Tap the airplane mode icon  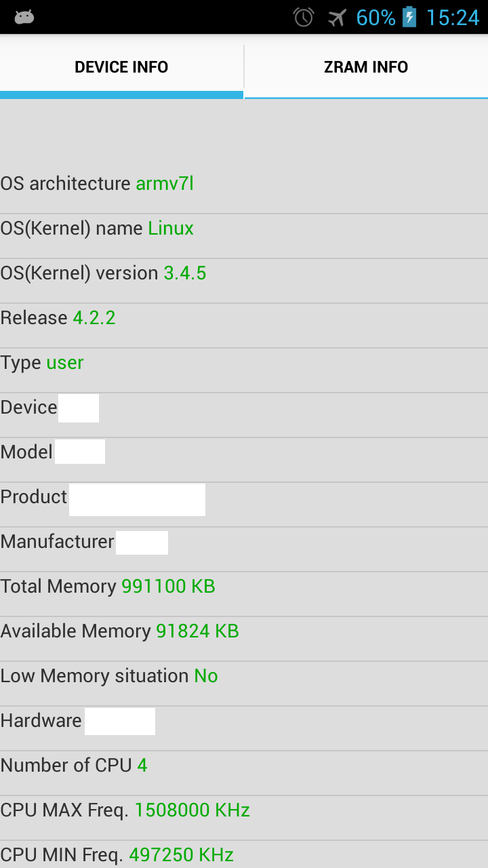(x=337, y=17)
